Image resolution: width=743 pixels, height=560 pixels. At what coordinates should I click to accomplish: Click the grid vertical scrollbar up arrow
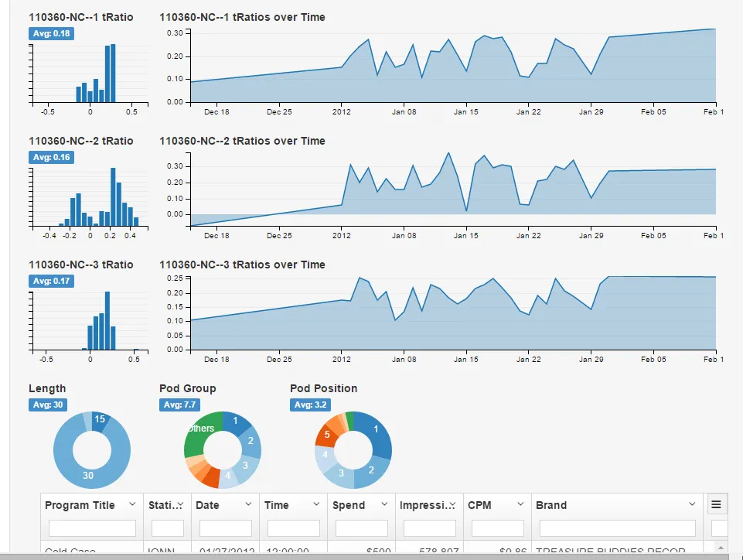click(721, 548)
